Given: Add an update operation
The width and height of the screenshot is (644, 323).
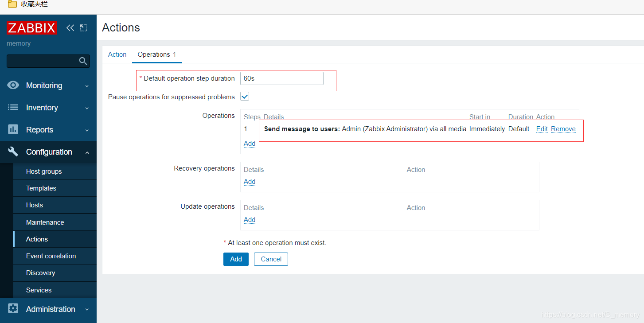Looking at the screenshot, I should point(250,220).
